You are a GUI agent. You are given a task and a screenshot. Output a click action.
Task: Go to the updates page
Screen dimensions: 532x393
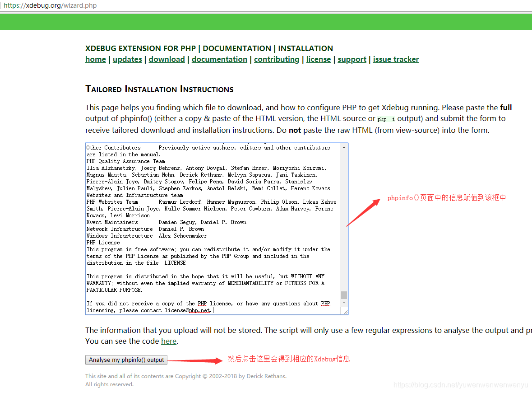[x=127, y=60]
